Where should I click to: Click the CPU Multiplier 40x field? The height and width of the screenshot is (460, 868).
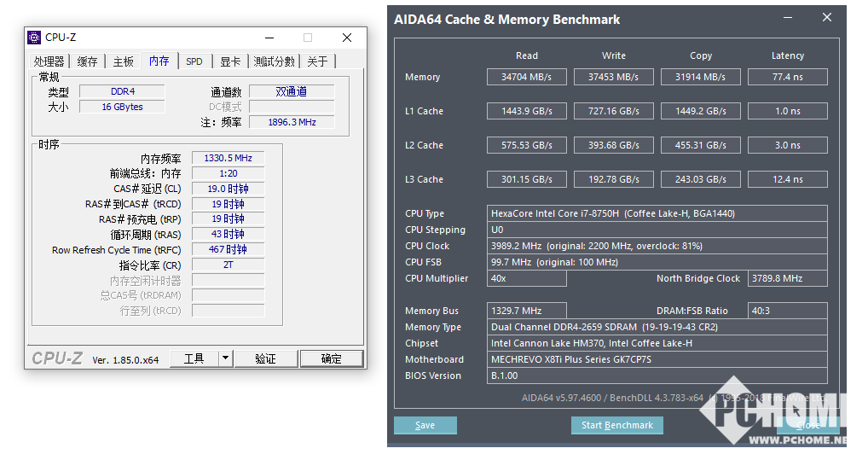[x=526, y=278]
